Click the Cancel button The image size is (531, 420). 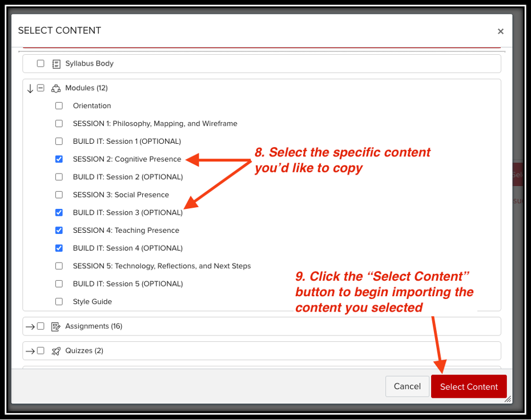point(408,386)
